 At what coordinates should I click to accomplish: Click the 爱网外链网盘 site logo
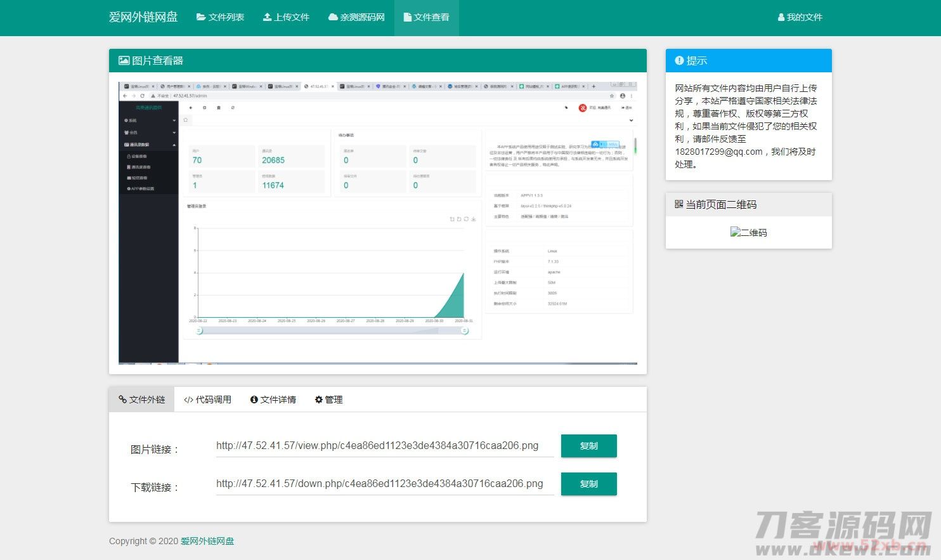[x=143, y=17]
